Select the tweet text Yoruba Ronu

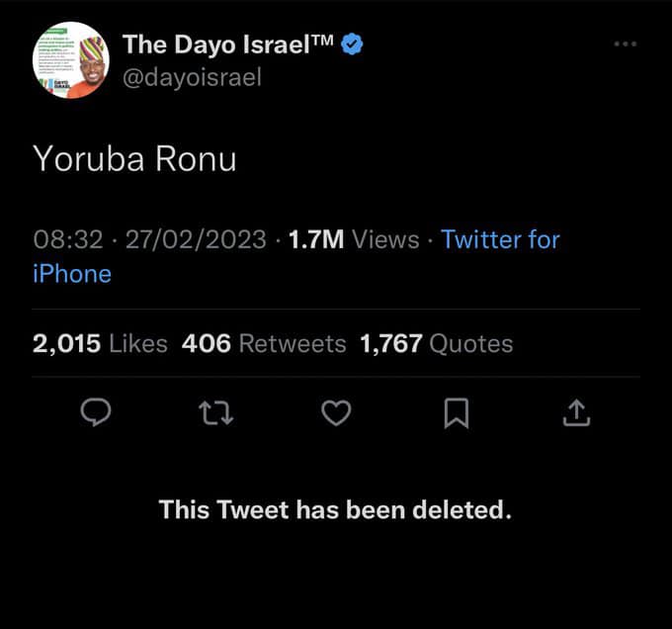tap(135, 159)
